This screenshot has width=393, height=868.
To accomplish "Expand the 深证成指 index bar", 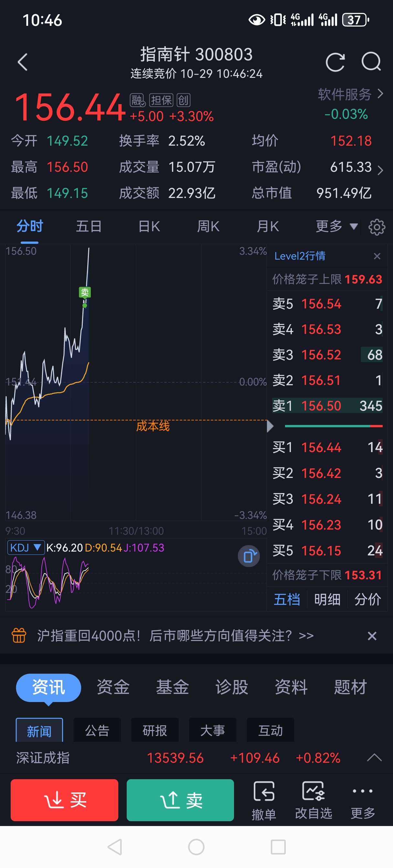I will click(x=374, y=758).
